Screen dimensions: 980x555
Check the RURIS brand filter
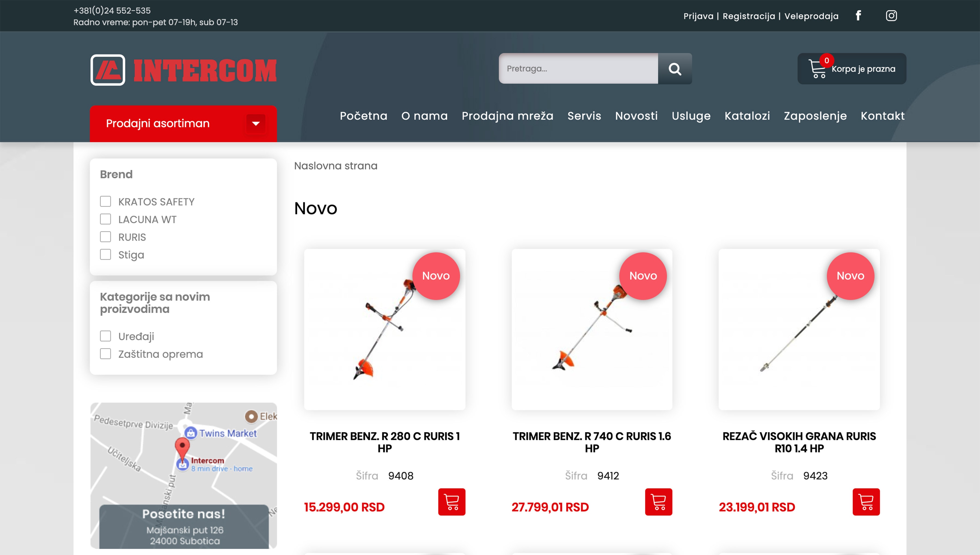(x=105, y=237)
